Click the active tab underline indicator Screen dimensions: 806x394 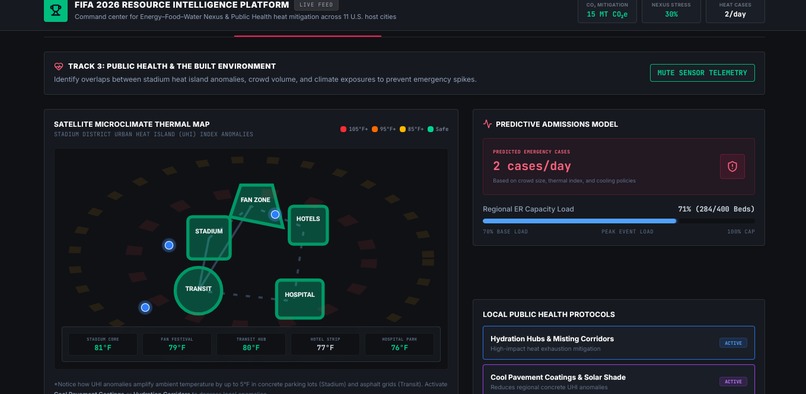307,36
